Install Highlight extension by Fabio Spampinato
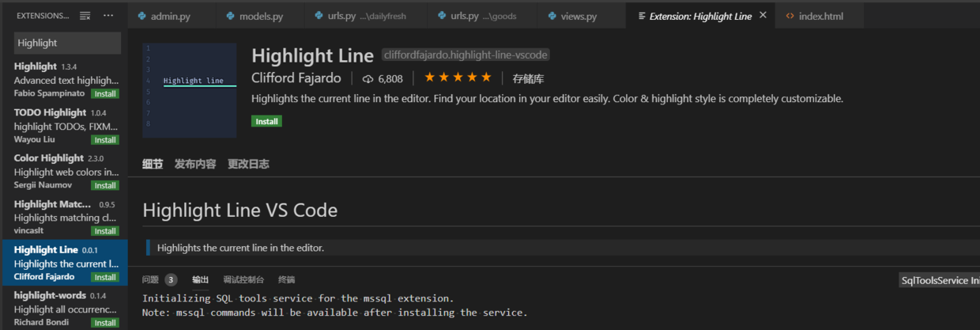980x330 pixels. [x=106, y=93]
